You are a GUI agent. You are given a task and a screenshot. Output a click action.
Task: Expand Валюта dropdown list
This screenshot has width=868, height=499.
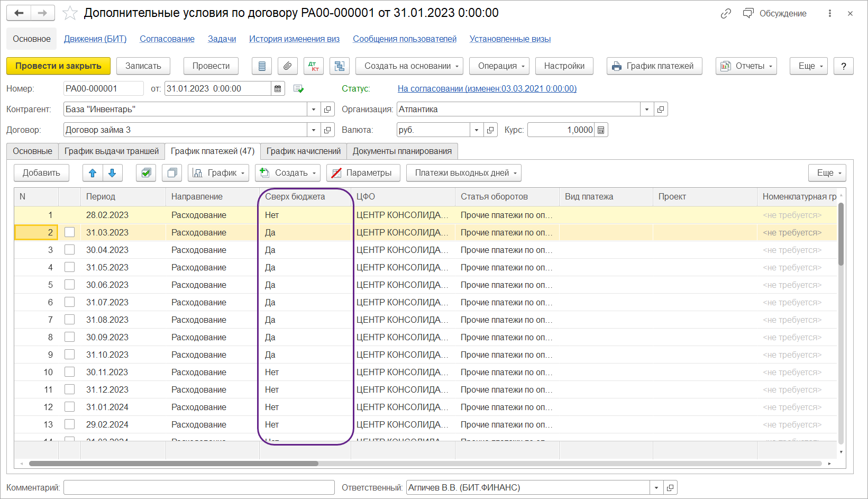point(477,130)
